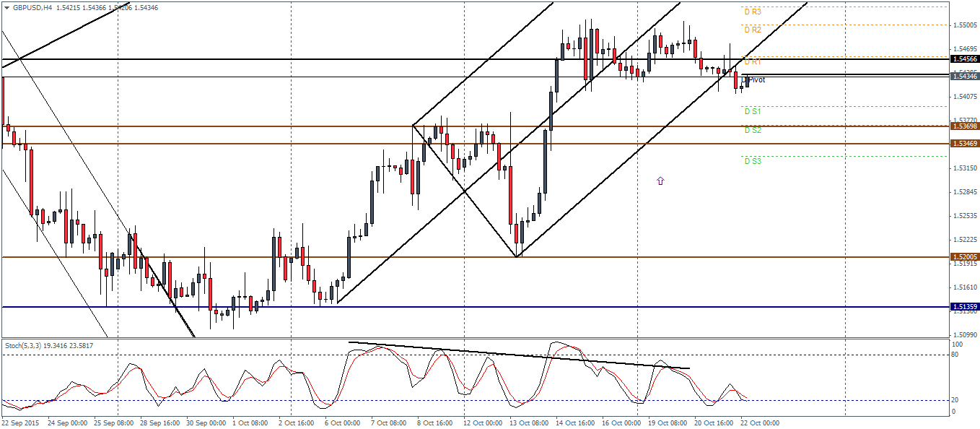
Task: Click the GBPUSD,H4 chart title
Action: click(x=27, y=7)
